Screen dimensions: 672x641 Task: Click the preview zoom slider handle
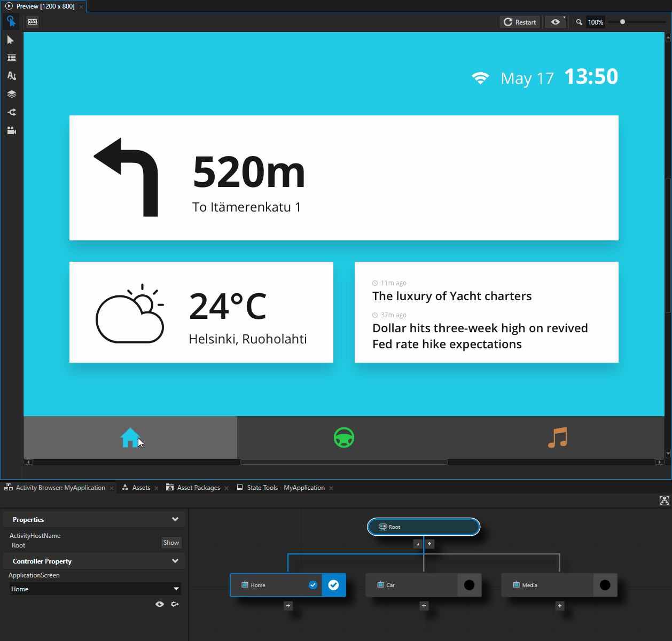coord(622,22)
